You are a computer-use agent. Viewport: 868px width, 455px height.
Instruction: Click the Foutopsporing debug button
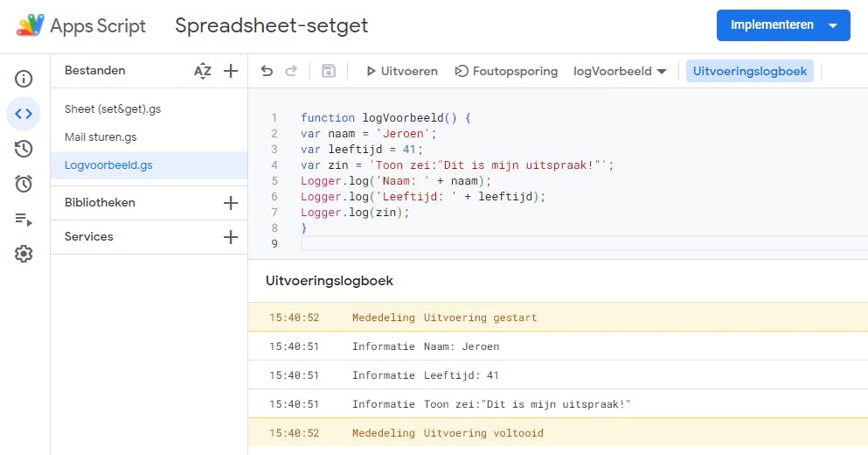pos(506,71)
